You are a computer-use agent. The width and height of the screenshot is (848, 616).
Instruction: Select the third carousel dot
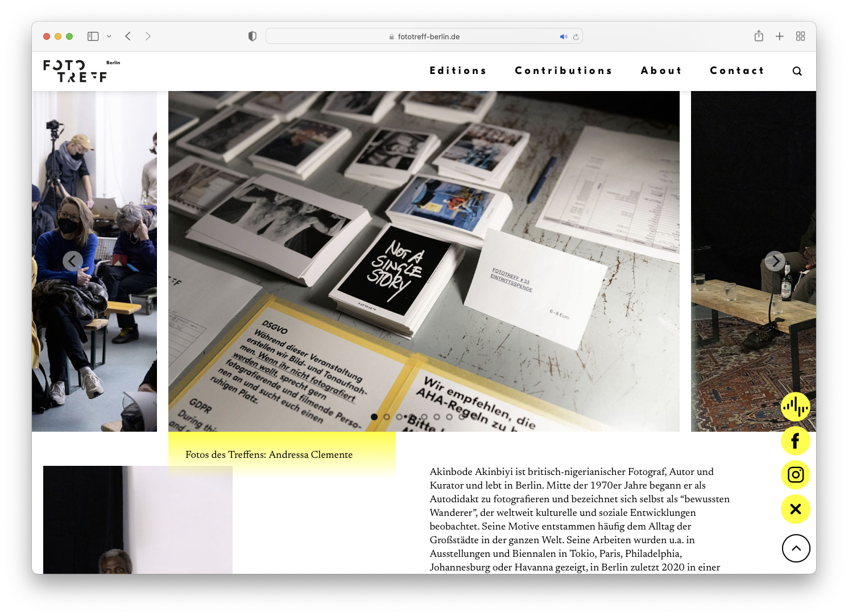[x=399, y=417]
